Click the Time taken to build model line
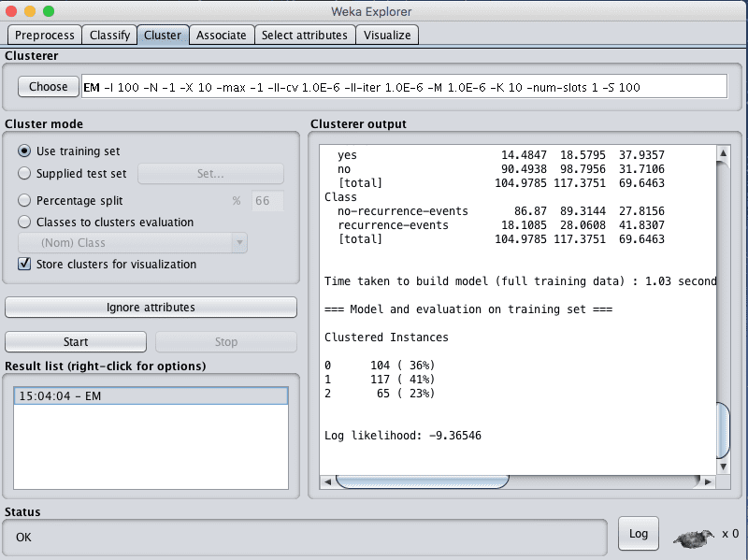Image resolution: width=748 pixels, height=560 pixels. click(520, 281)
